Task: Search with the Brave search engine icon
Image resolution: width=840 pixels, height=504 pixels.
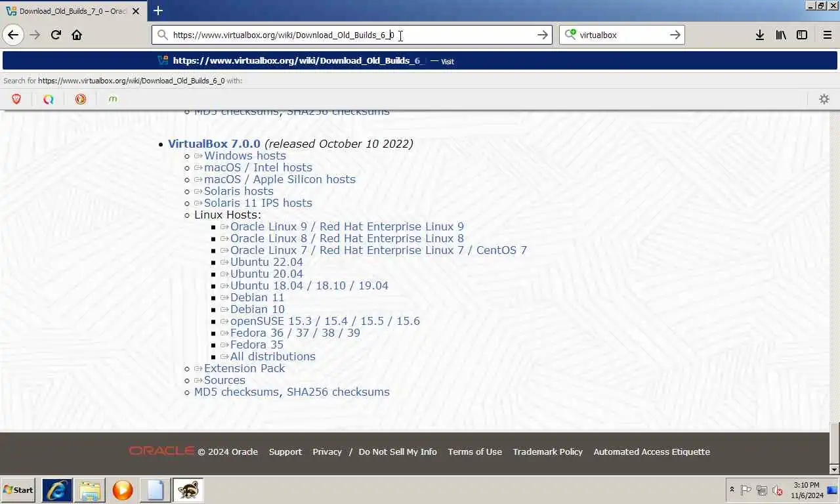Action: 16,99
